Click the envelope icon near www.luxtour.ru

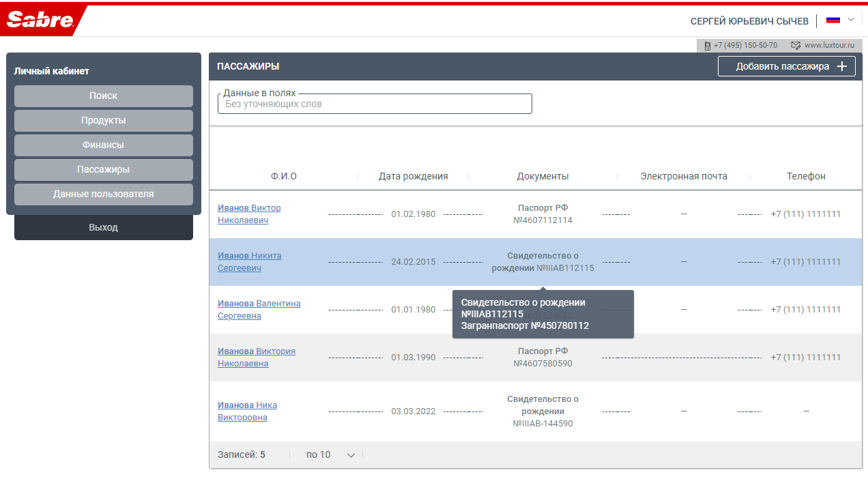click(x=796, y=46)
